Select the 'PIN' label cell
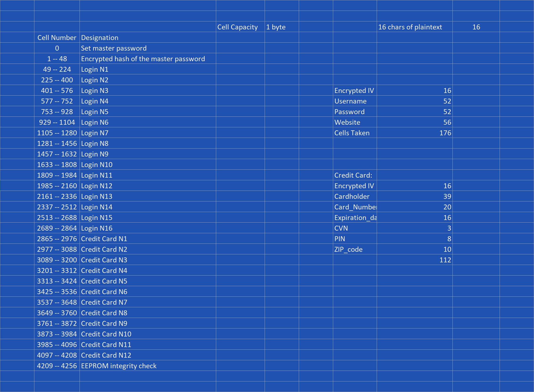The height and width of the screenshot is (392, 534). (x=355, y=239)
